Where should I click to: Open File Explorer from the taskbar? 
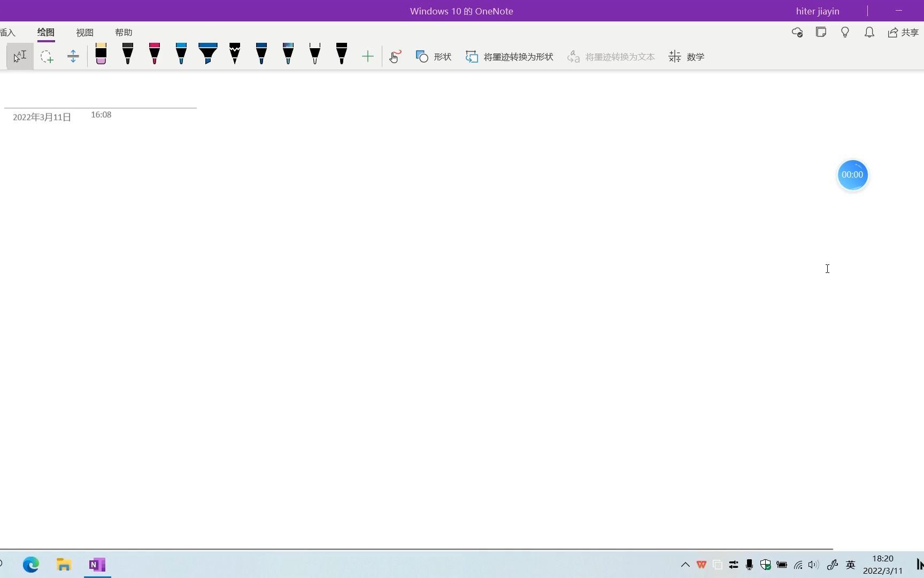(64, 565)
